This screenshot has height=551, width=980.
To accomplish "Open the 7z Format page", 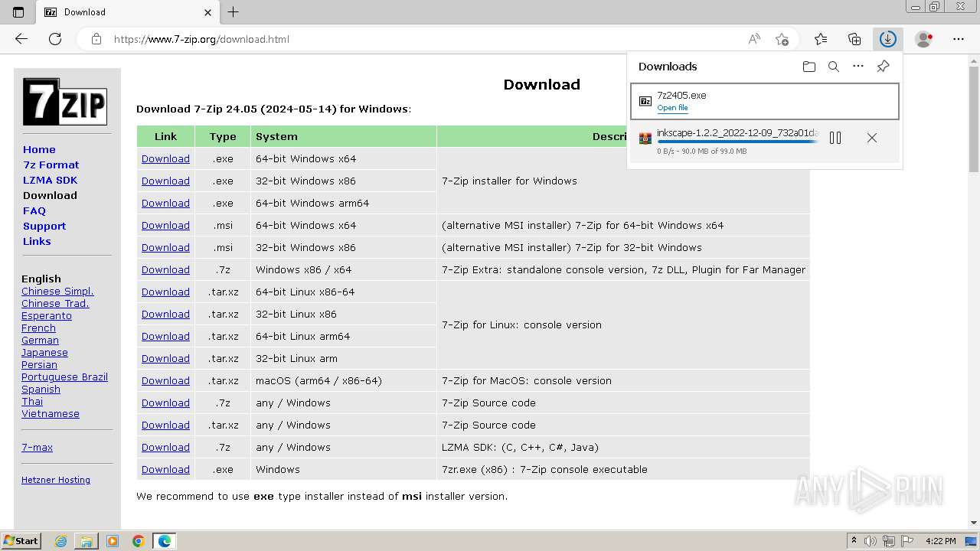I will pos(51,165).
